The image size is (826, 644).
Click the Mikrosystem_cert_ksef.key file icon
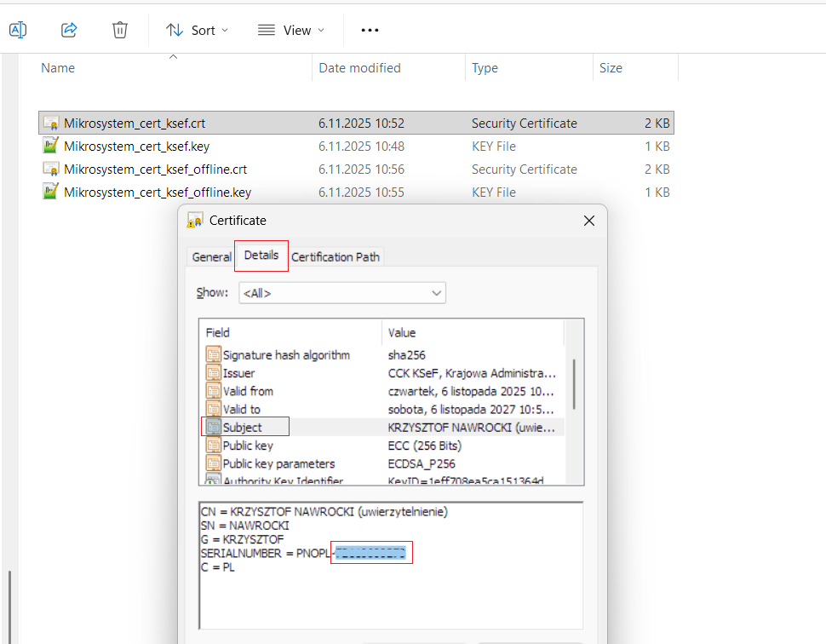click(x=51, y=147)
